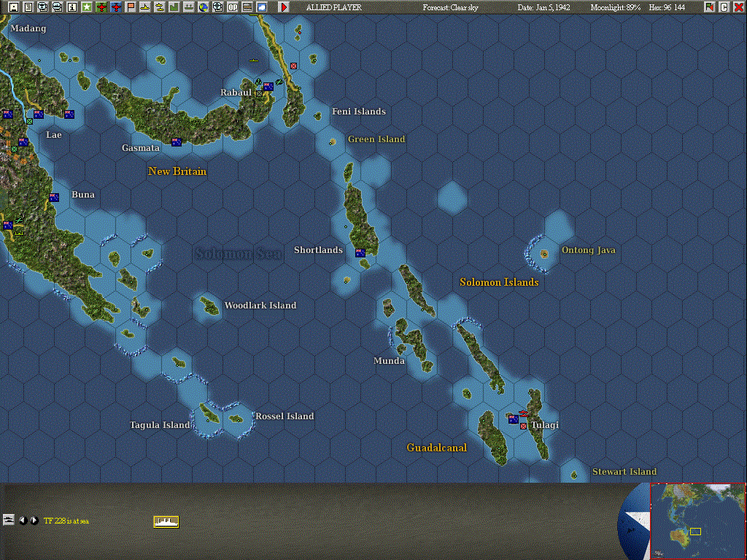Click the Woodlark Island base dot
This screenshot has height=560, width=747.
click(x=209, y=308)
